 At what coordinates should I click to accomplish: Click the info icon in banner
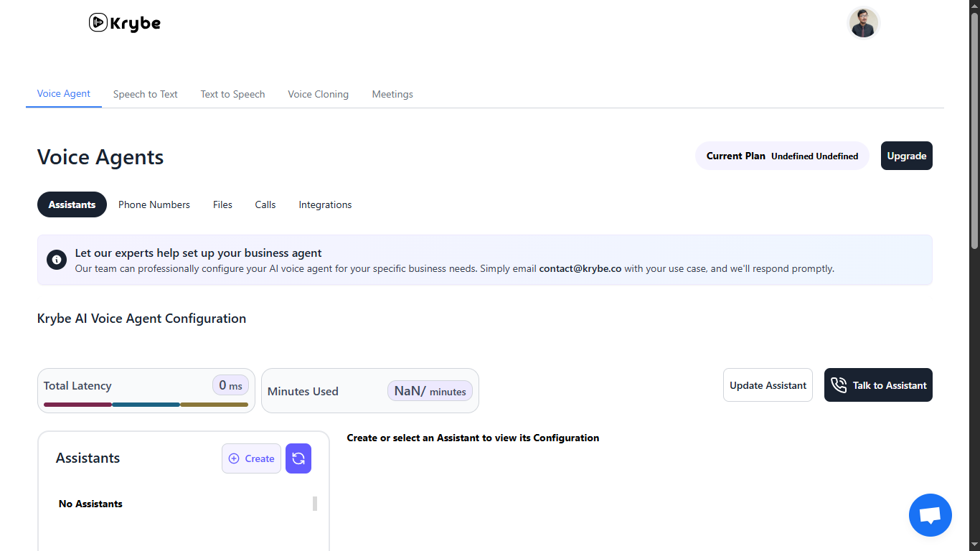[57, 260]
